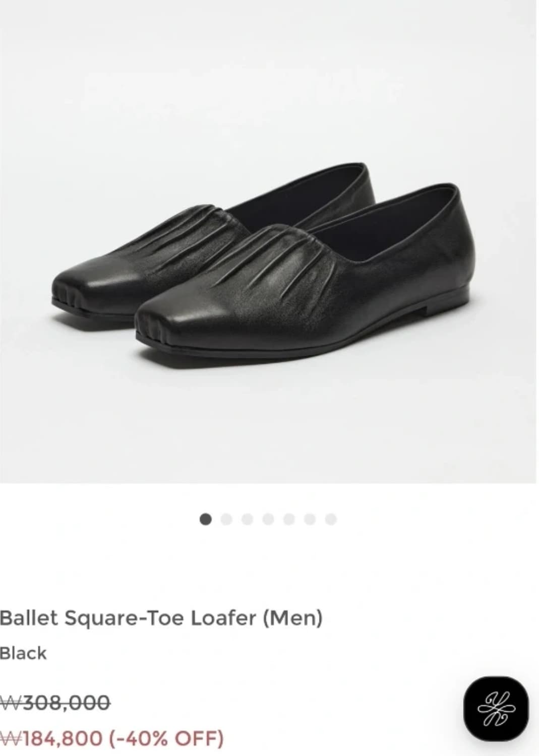Select the last carousel dot
The image size is (539, 756).
tap(331, 519)
